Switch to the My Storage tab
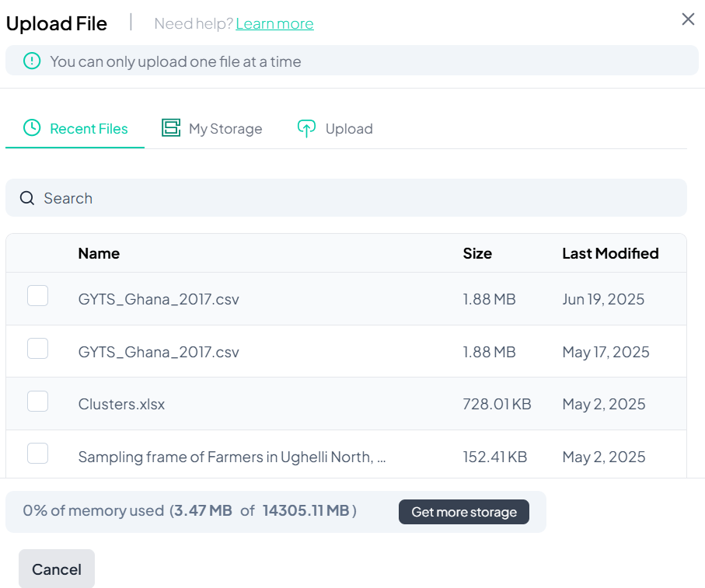 225,129
